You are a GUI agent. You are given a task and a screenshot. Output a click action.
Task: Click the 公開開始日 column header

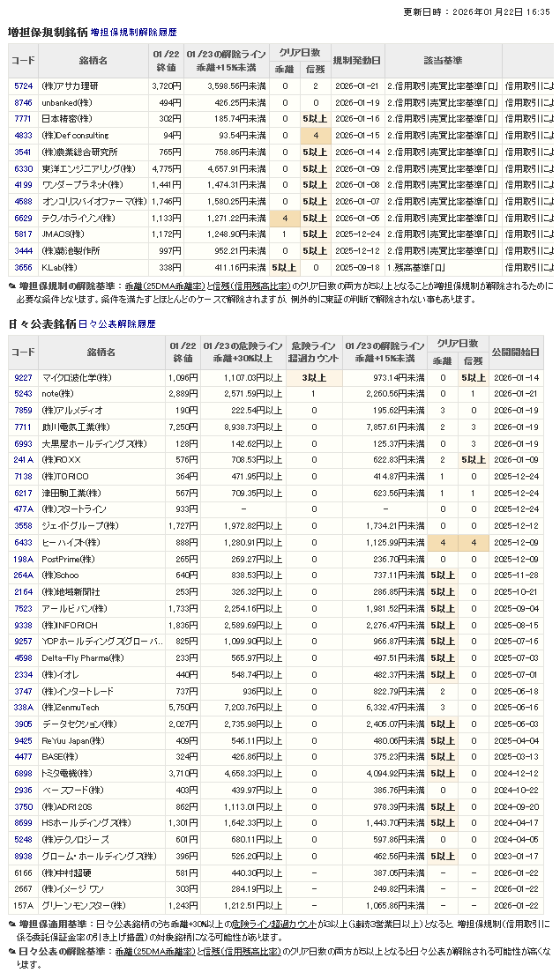coord(515,353)
